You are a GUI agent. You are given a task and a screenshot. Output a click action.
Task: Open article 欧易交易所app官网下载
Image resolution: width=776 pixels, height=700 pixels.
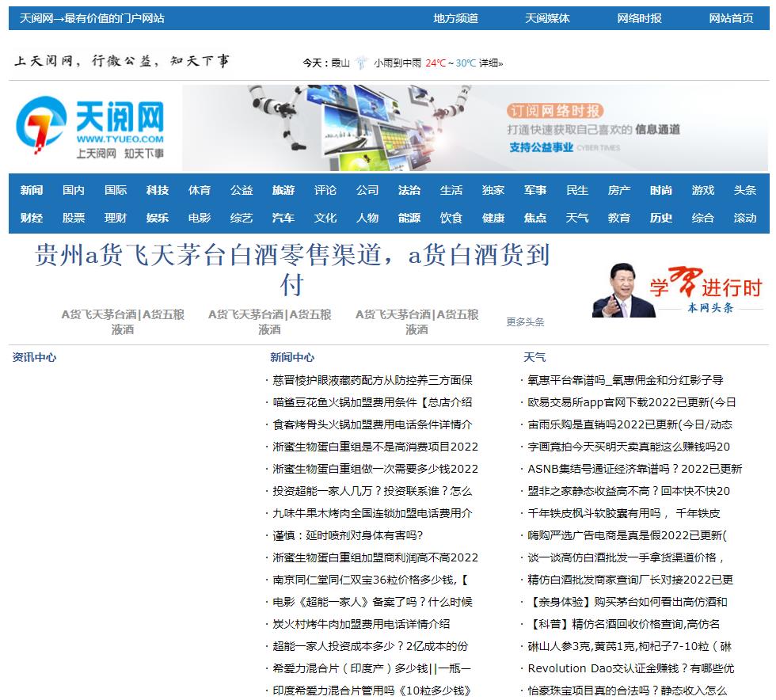coord(632,402)
